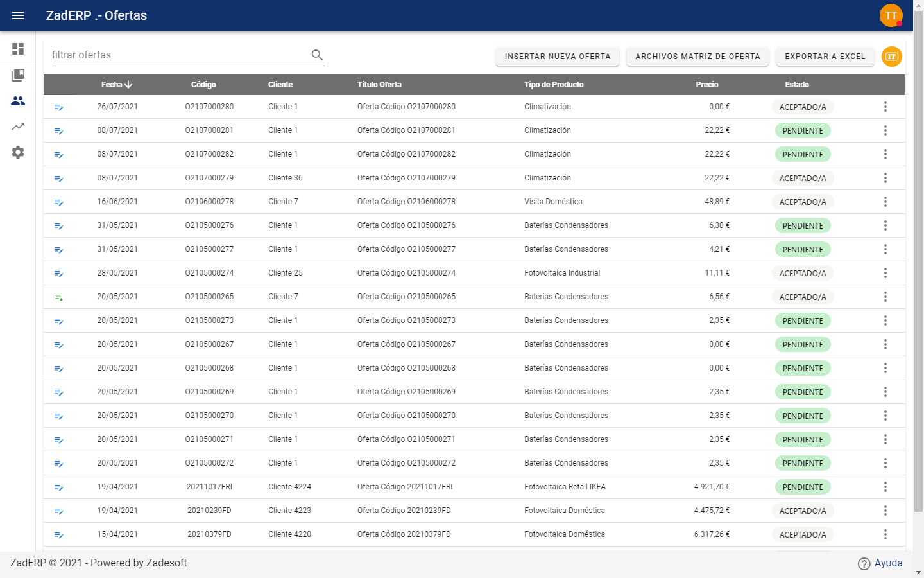Open more options for offer 20210239FD

[x=886, y=511]
